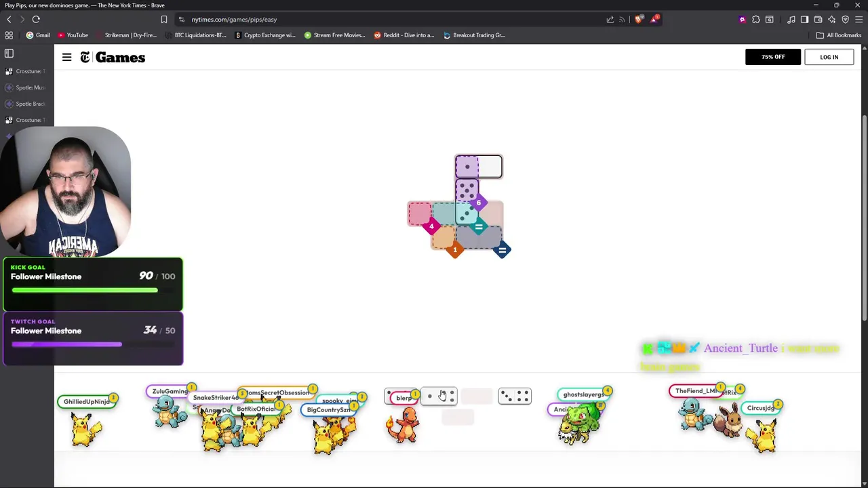Toggle the browser sidebar panel icon
Viewport: 868px width, 488px height.
pos(804,20)
